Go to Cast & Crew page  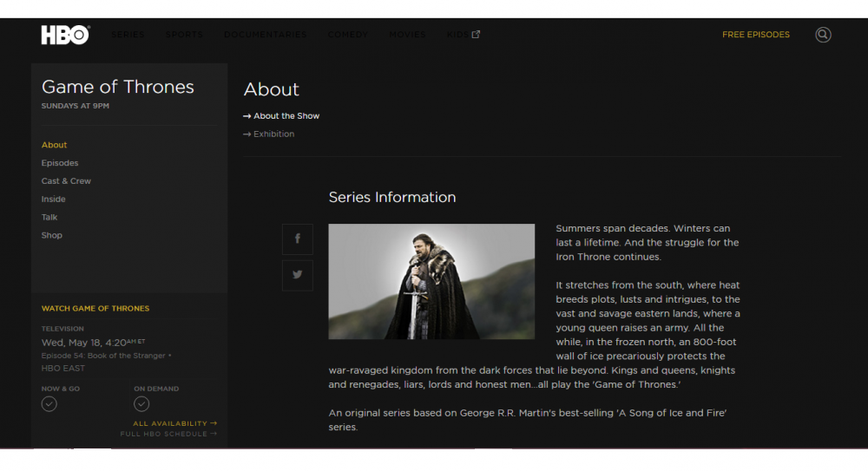(66, 181)
